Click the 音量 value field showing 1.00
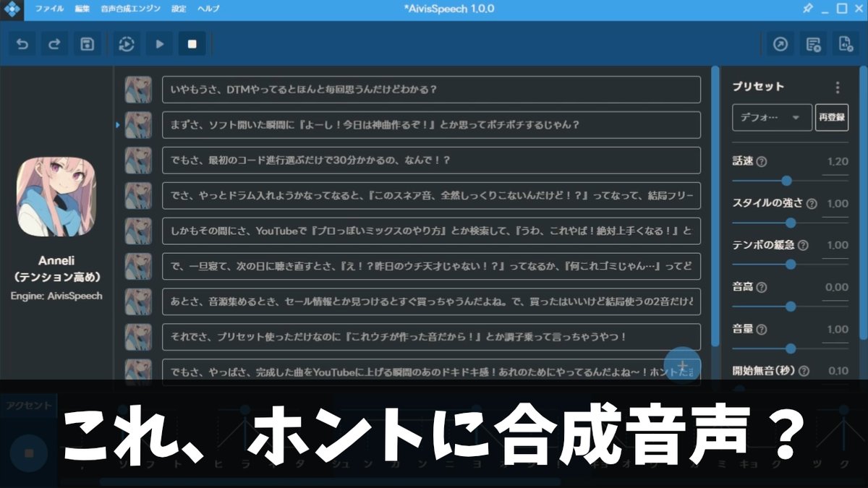Screen dimensions: 868x488 click(836, 330)
